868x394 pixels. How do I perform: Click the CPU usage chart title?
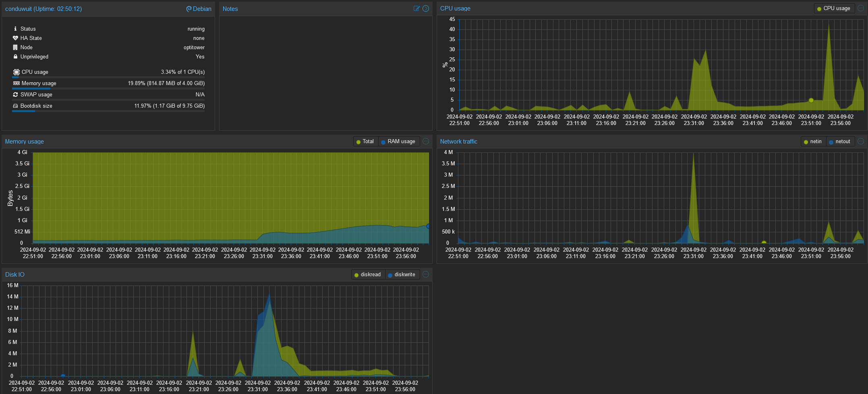click(x=455, y=8)
